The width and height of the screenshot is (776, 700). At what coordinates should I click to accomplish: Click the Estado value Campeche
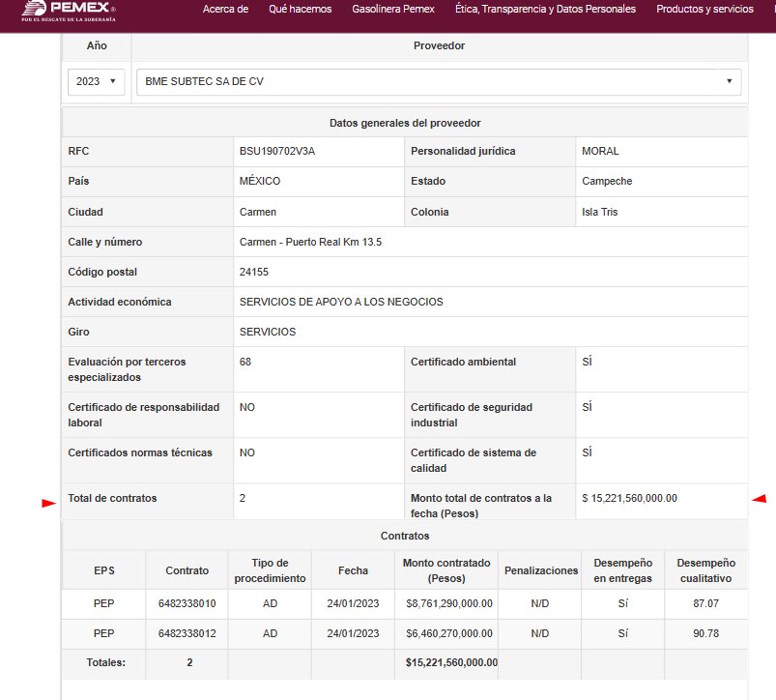click(607, 181)
